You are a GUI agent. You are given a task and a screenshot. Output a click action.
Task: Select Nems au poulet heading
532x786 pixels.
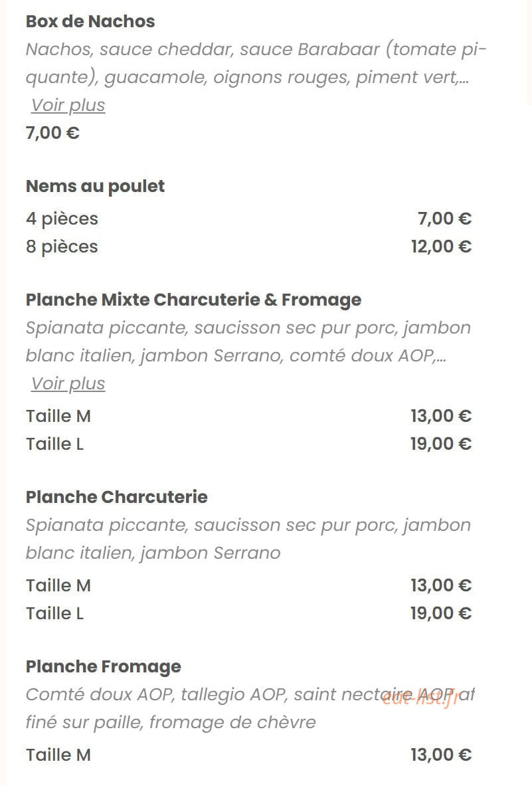[x=95, y=187]
